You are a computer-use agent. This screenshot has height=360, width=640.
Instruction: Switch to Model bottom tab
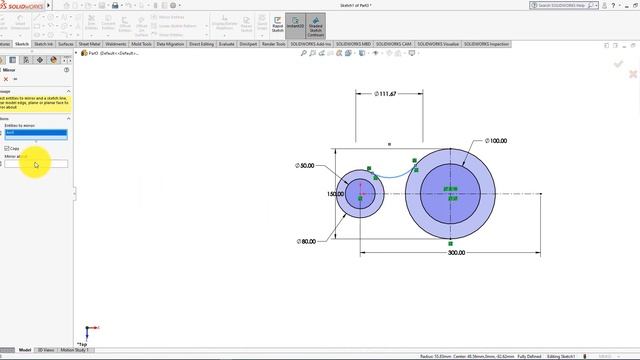click(x=25, y=350)
